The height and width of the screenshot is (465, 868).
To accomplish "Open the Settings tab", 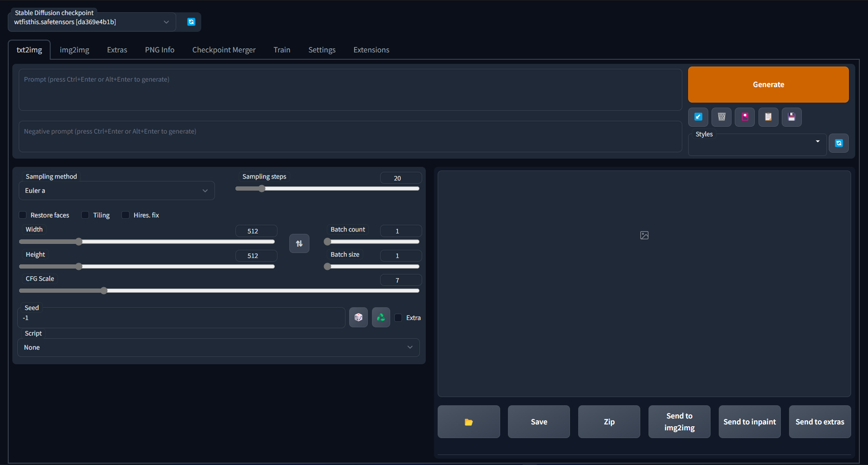I will coord(322,50).
